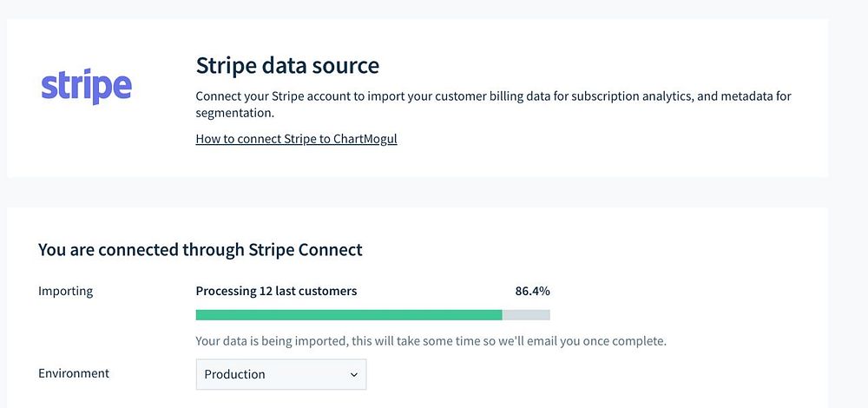Open the How to connect Stripe to ChartMogul link
Screen dimensions: 868x408
click(296, 138)
